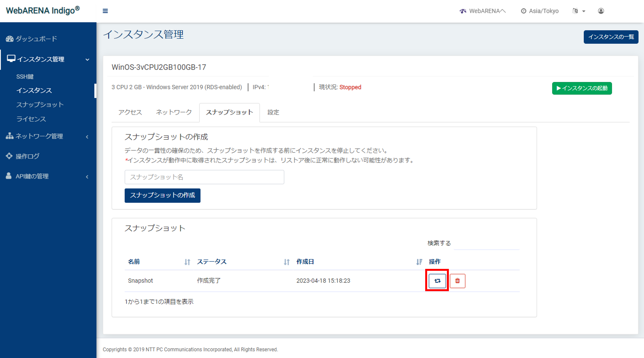644x358 pixels.
Task: Select the dashboard icon in the sidebar
Action: click(9, 38)
